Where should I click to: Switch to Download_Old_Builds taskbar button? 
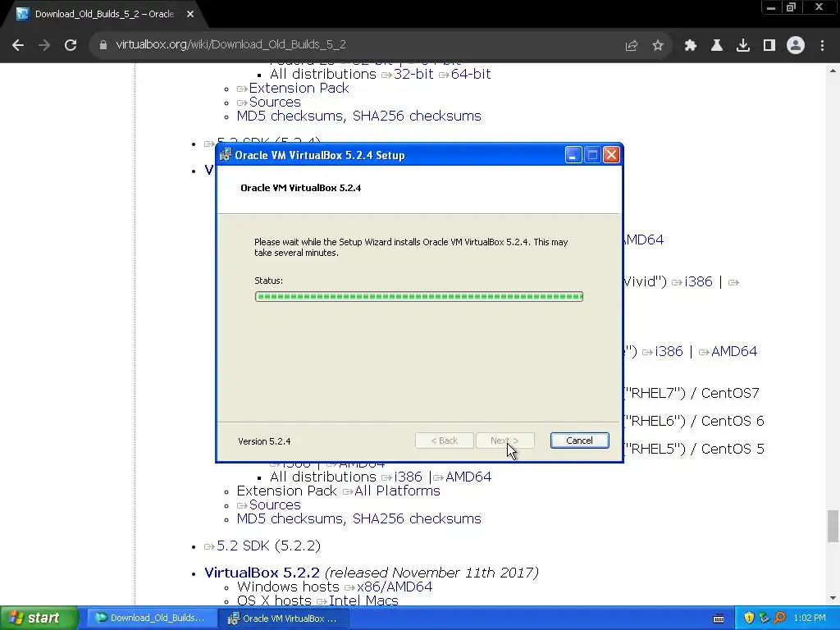pyautogui.click(x=151, y=618)
